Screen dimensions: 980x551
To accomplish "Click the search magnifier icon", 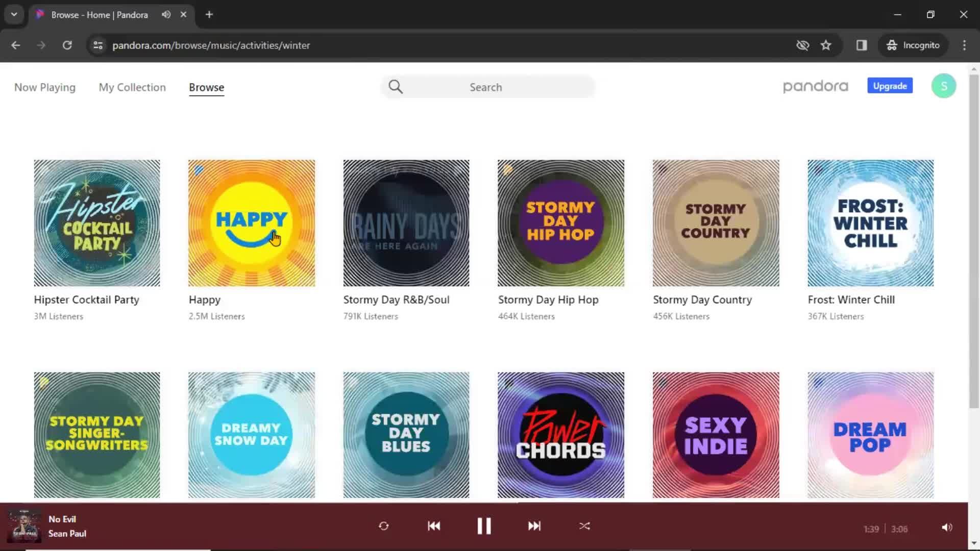I will tap(396, 86).
